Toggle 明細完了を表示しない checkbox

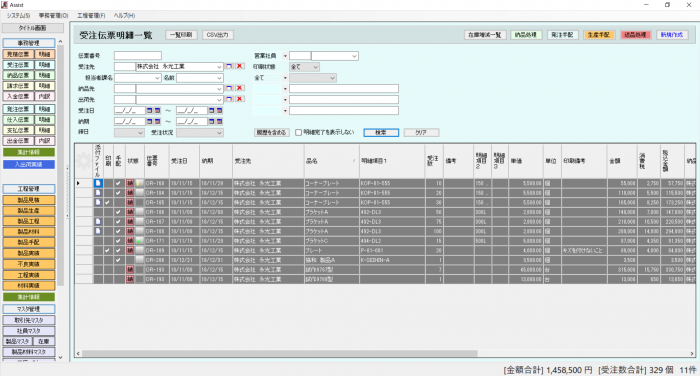(x=299, y=133)
